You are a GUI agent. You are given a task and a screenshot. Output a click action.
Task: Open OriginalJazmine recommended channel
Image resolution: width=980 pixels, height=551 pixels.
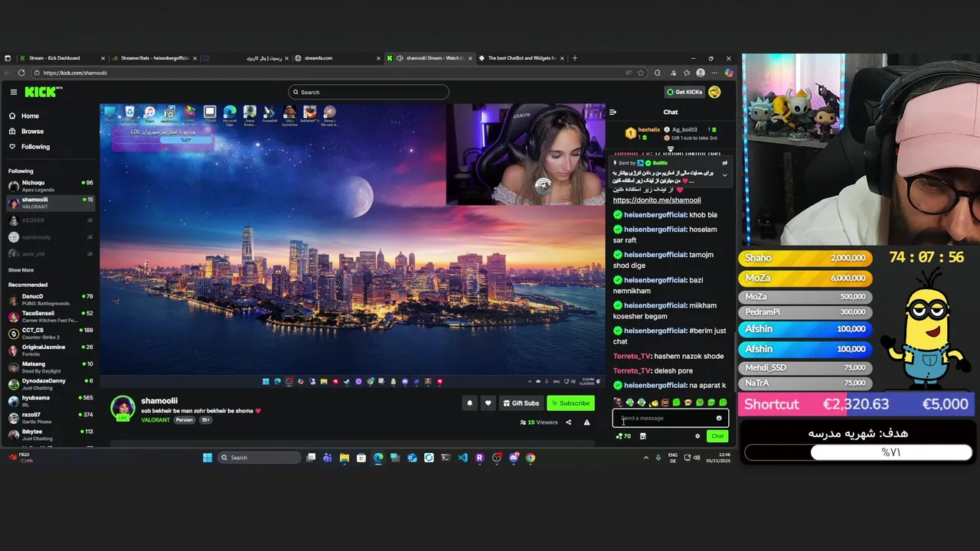50,350
